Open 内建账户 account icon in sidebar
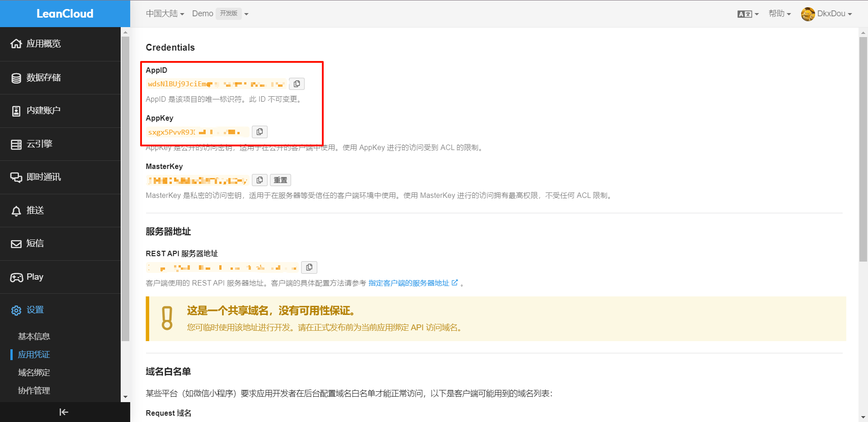Viewport: 868px width, 422px height. click(x=16, y=111)
